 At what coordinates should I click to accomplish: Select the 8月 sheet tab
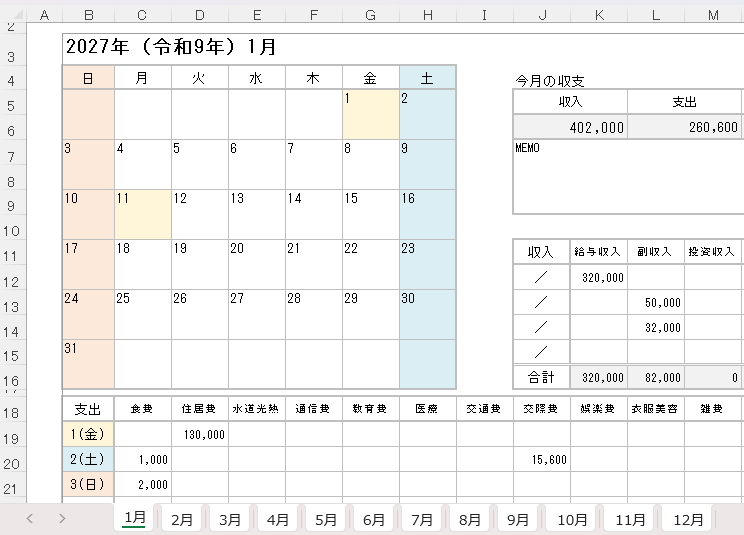470,519
